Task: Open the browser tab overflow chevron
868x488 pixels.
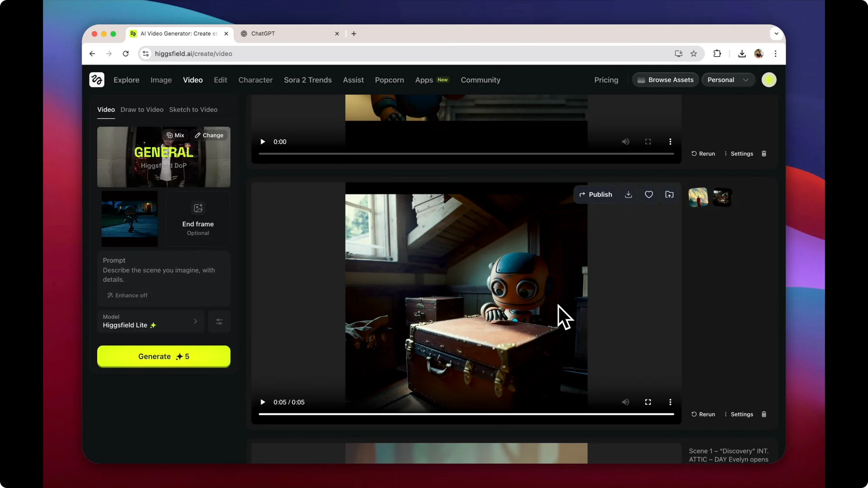Action: pyautogui.click(x=776, y=33)
